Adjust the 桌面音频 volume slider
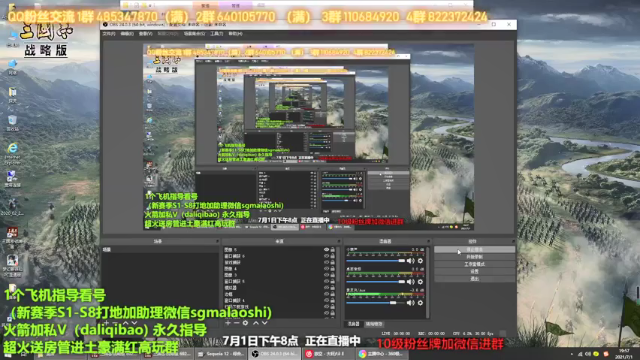This screenshot has height=360, width=640. (376, 282)
